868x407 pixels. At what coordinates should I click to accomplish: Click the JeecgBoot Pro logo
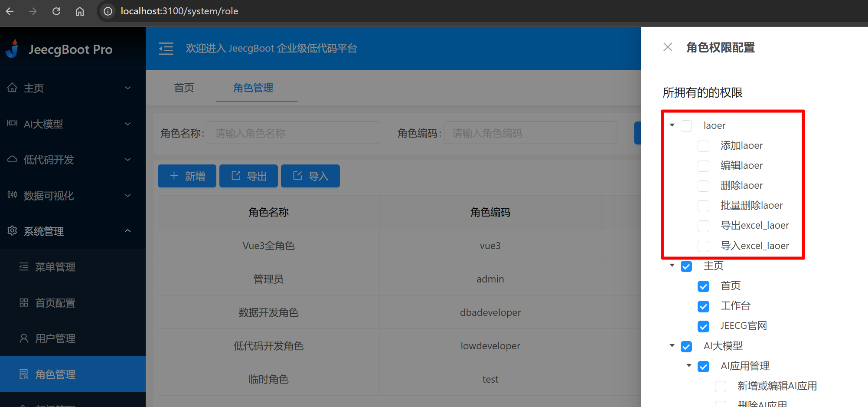click(59, 49)
